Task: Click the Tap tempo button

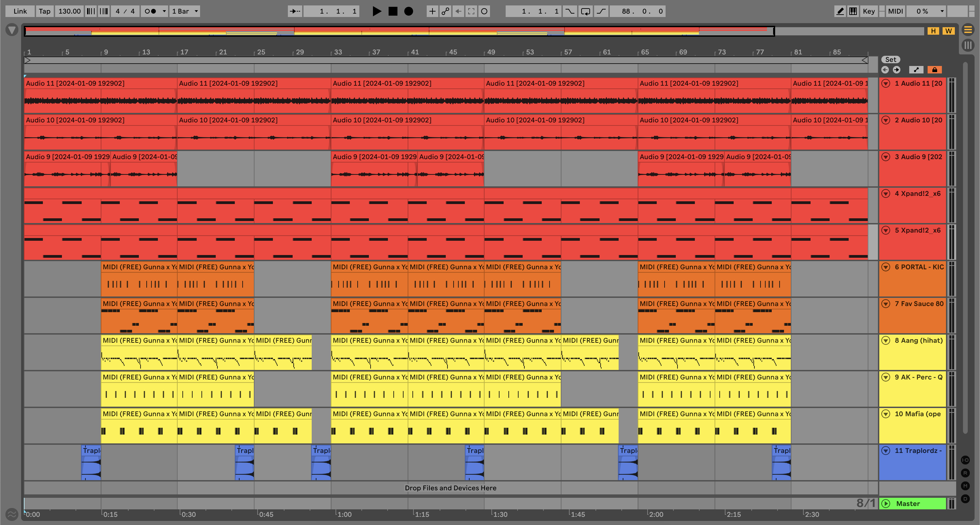Action: click(x=45, y=12)
